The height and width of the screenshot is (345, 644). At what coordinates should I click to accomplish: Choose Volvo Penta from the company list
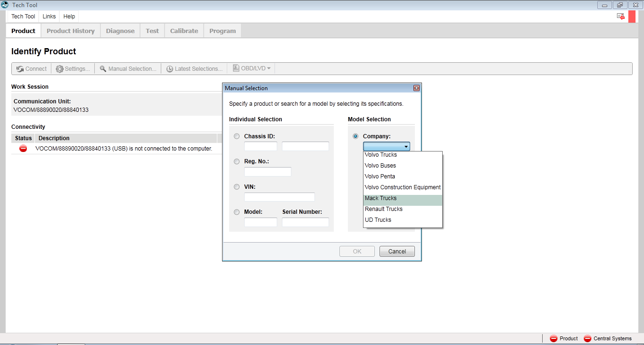pyautogui.click(x=403, y=177)
